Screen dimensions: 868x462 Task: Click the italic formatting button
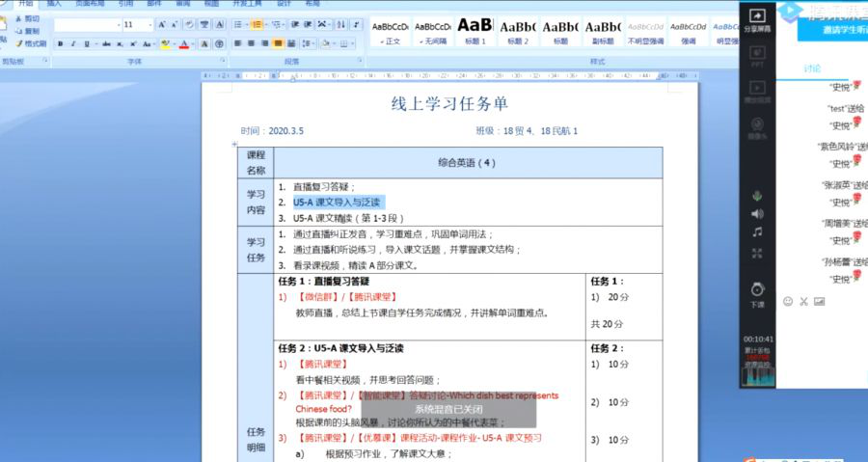[73, 43]
